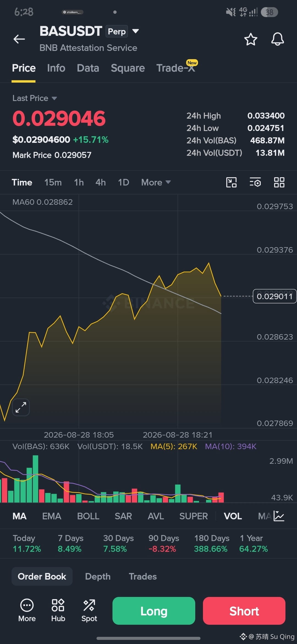Open the chart drawing tools icon
This screenshot has width=297, height=644.
pos(231,182)
